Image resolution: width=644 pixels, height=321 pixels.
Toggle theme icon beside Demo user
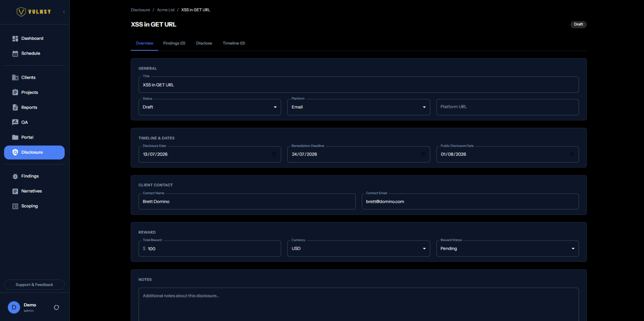point(57,307)
